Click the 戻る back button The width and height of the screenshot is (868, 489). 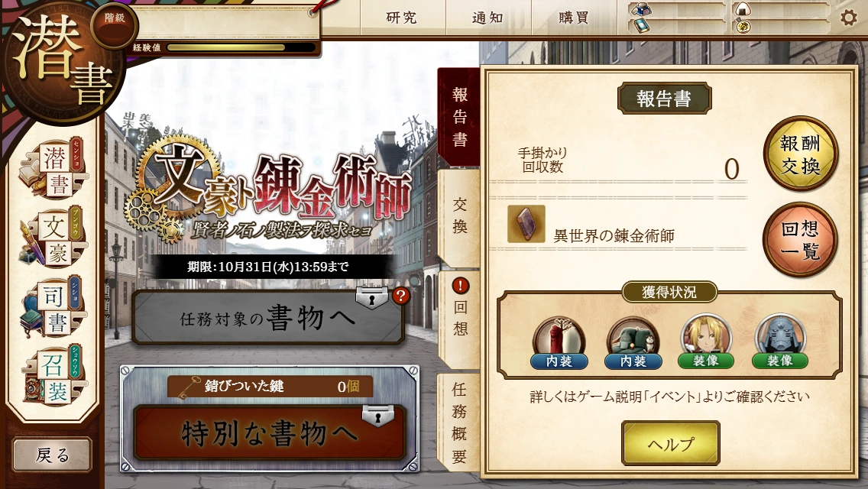pyautogui.click(x=52, y=455)
